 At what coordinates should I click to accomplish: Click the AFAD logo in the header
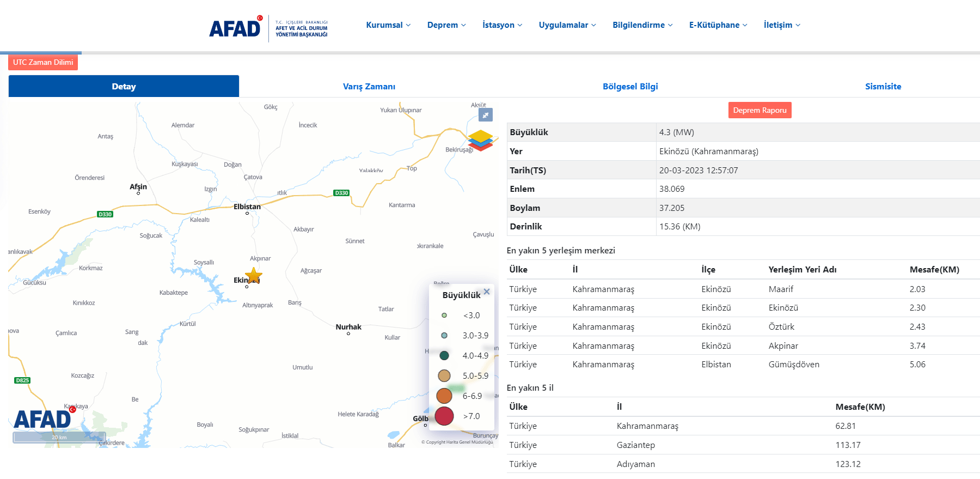tap(268, 28)
